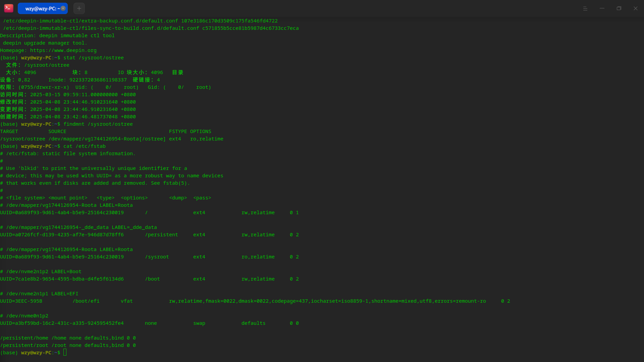Click the 'findmnt /sysroot/ostree' command text

pos(98,124)
